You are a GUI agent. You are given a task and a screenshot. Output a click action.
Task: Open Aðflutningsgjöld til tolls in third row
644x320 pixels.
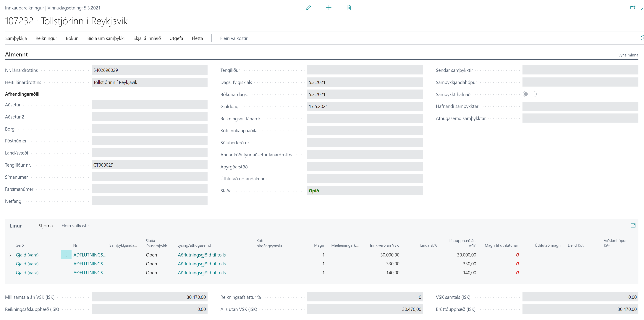(201, 273)
